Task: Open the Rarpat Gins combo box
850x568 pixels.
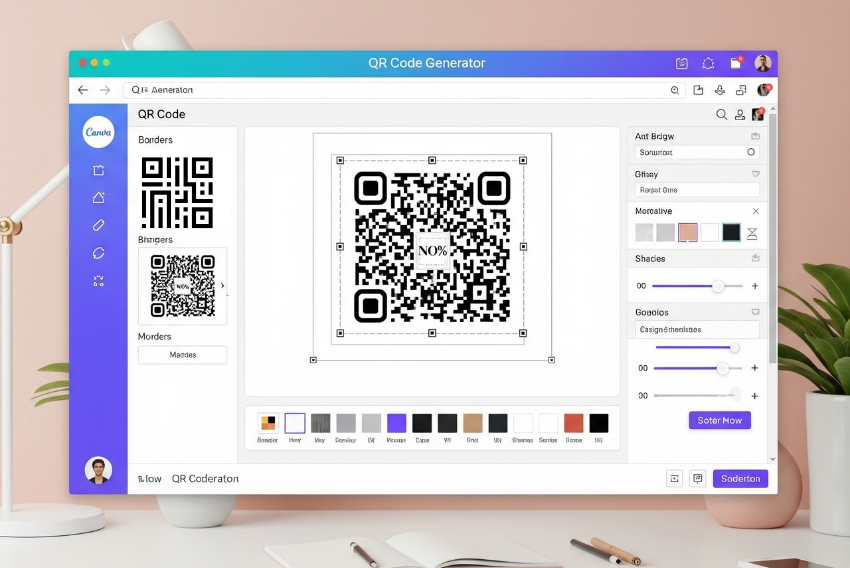Action: pyautogui.click(x=697, y=190)
